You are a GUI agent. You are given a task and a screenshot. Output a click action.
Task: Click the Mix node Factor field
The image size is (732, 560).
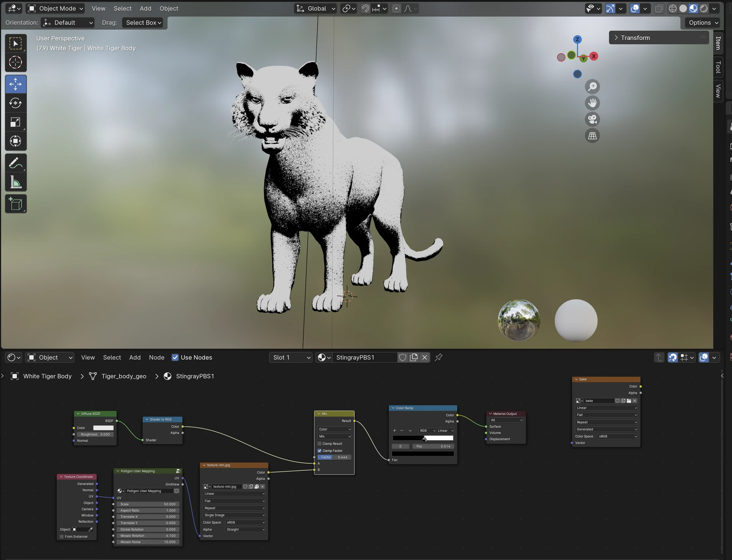[x=334, y=457]
